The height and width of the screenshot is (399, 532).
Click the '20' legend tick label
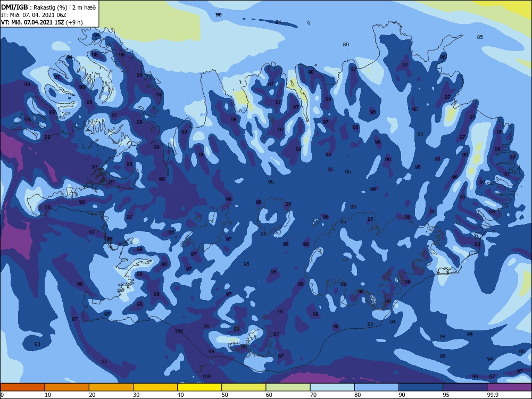pos(92,395)
